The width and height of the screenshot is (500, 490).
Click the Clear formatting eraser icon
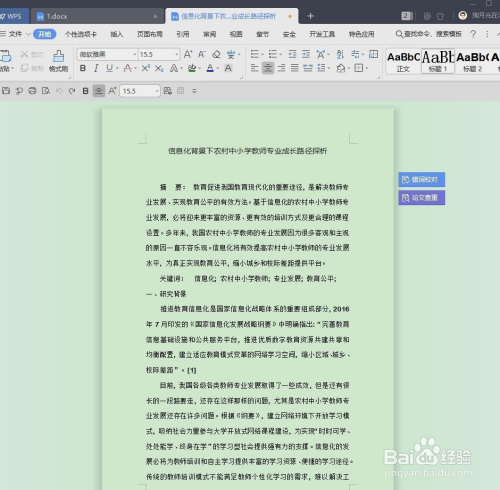216,54
